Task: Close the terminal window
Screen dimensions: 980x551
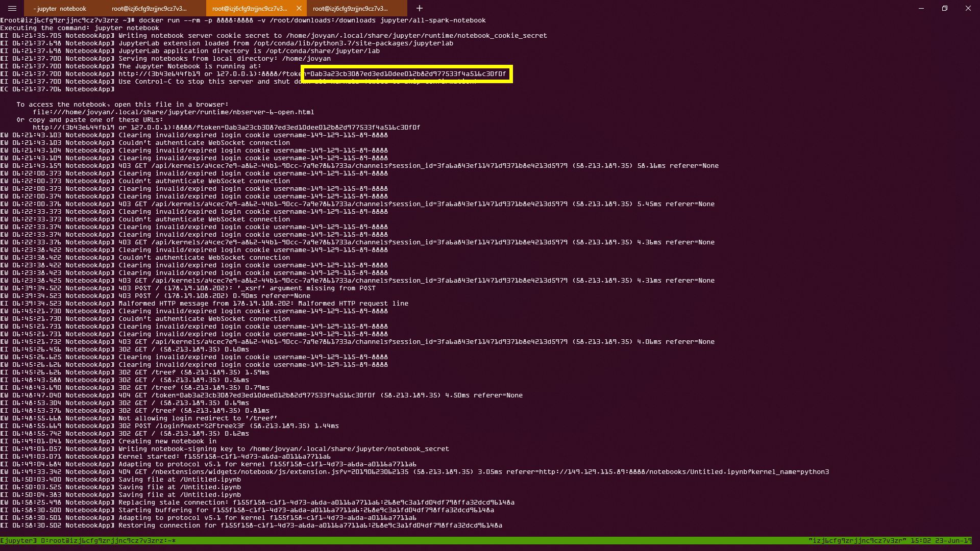Action: tap(968, 8)
